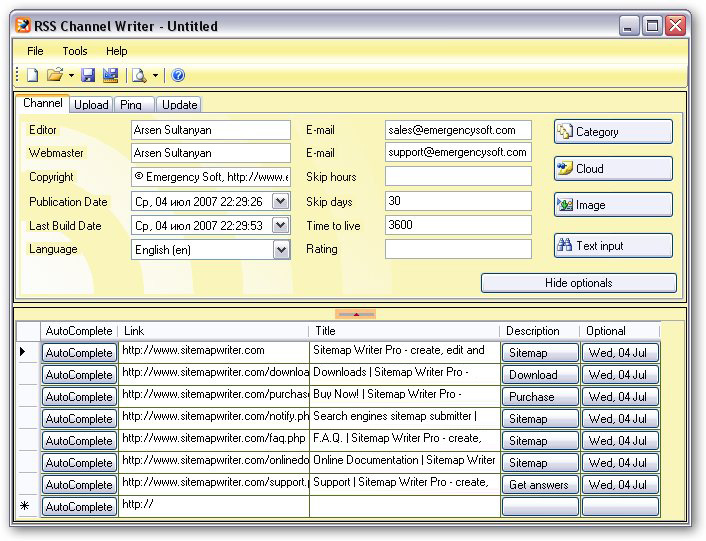The width and height of the screenshot is (706, 541).
Task: Click the Get answers description button
Action: tap(540, 485)
